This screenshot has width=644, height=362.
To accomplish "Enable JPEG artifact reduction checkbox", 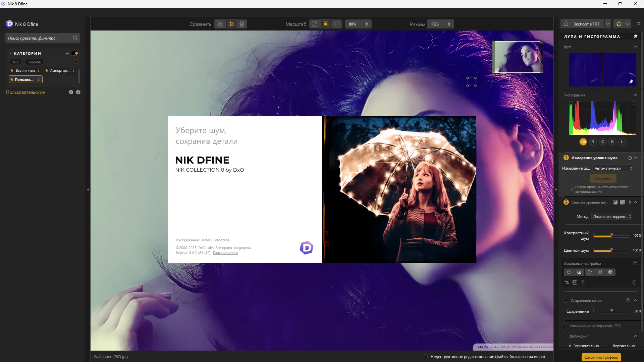I will 565,326.
